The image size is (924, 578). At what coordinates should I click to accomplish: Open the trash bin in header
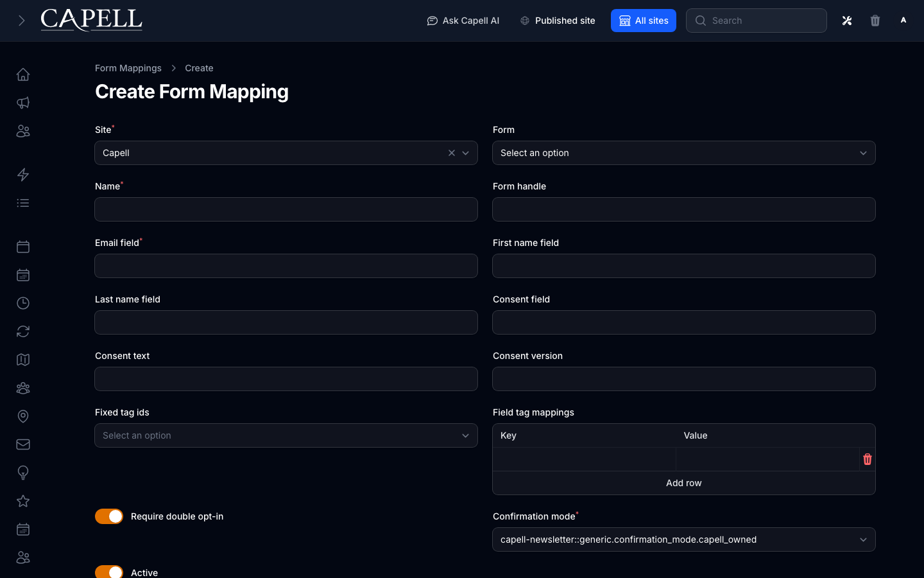pos(875,21)
